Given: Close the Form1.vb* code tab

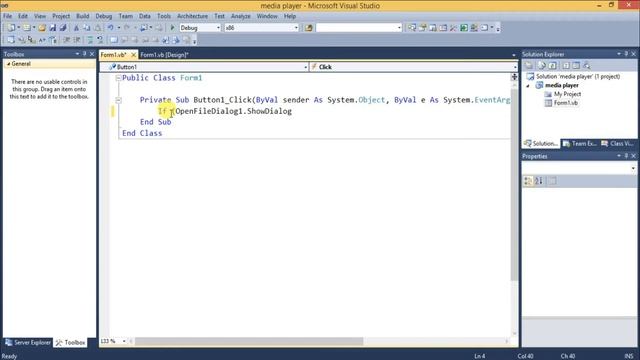Looking at the screenshot, I should pos(133,55).
